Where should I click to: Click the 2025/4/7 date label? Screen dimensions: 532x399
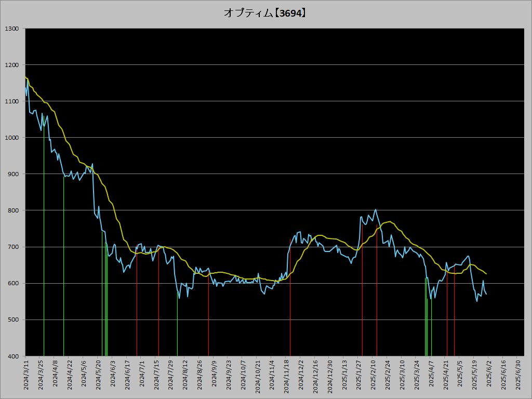[x=432, y=373]
